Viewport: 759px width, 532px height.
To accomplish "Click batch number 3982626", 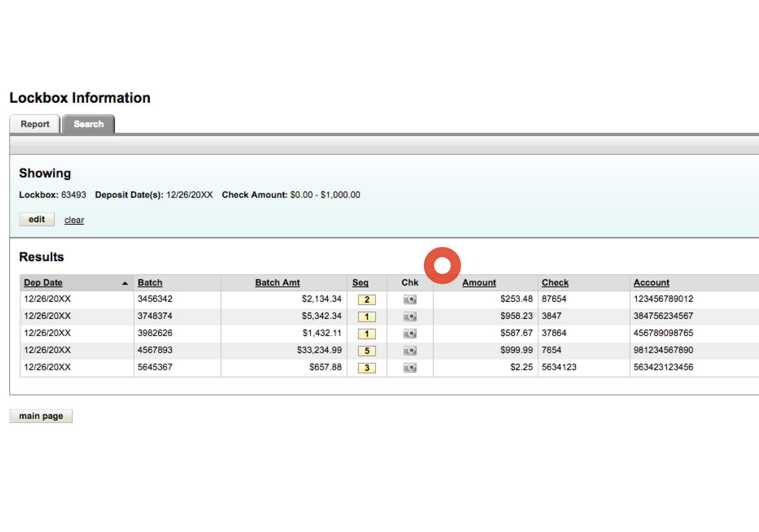I will click(x=155, y=333).
